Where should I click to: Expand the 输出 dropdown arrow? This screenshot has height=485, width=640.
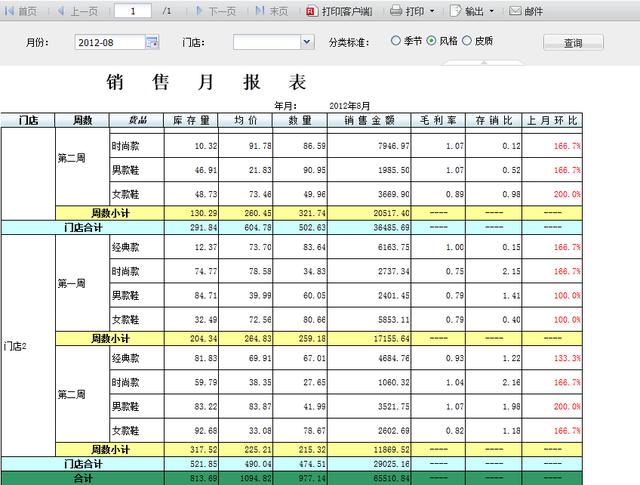click(x=491, y=11)
